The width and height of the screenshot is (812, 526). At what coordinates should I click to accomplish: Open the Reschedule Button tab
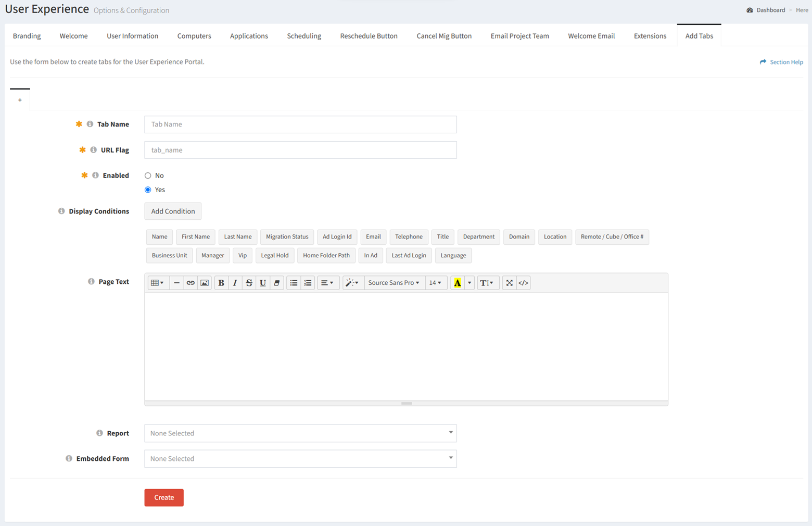(x=369, y=36)
